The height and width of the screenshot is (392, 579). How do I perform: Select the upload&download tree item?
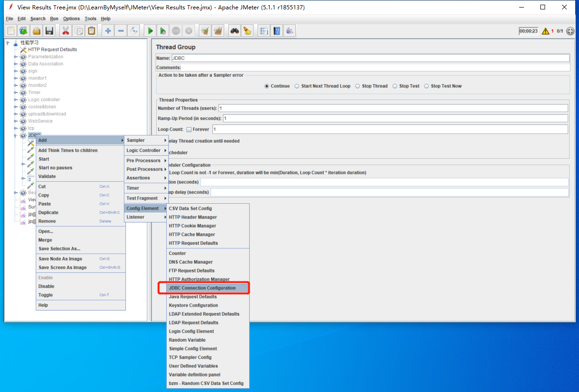[x=47, y=114]
